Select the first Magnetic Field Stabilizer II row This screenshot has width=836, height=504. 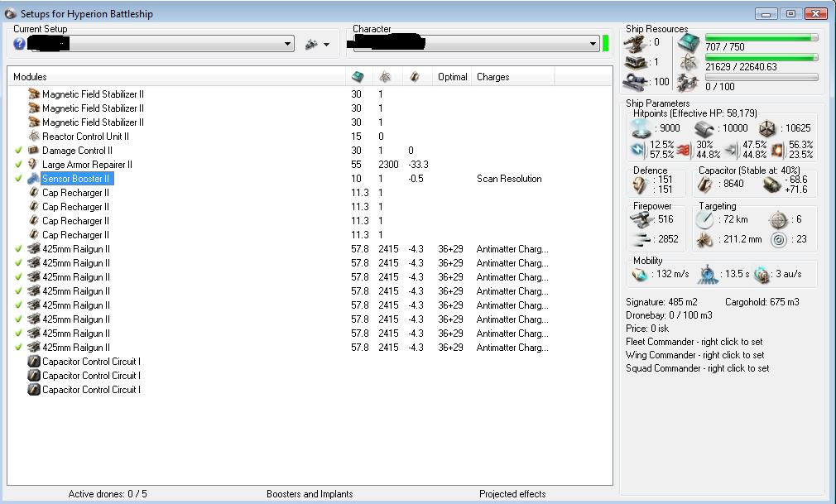pyautogui.click(x=93, y=94)
